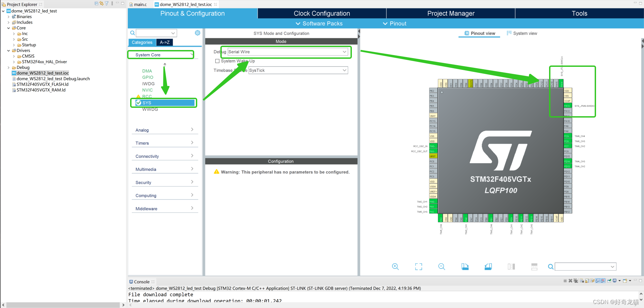644x308 pixels.
Task: Toggle Word Wrap in Console
Action: click(593, 281)
